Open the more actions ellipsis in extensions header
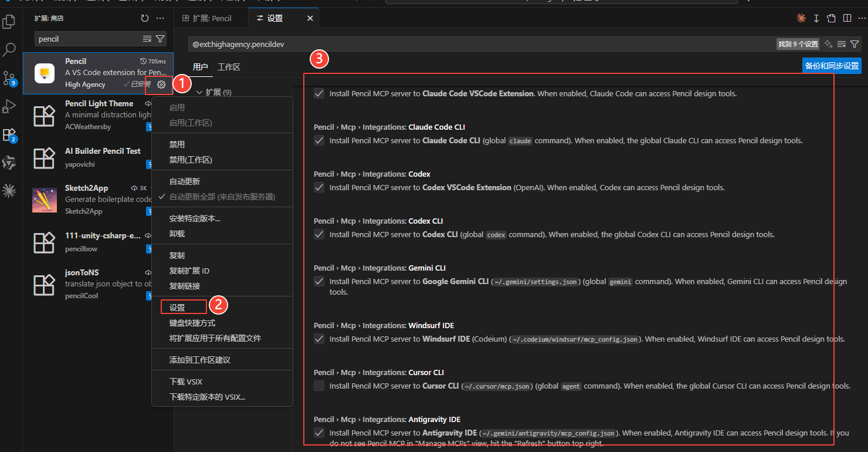Viewport: 868px width, 452px height. pyautogui.click(x=160, y=18)
